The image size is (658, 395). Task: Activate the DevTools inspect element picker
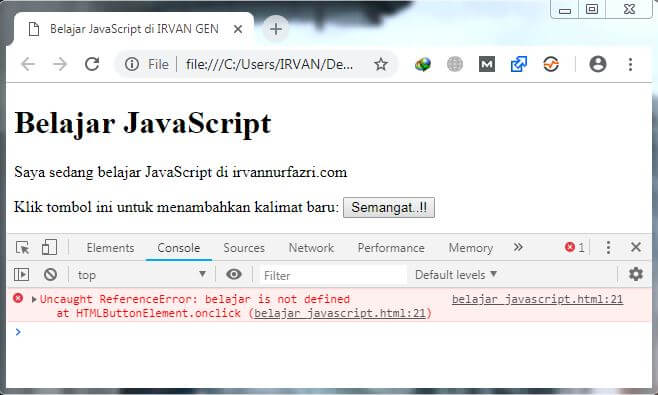click(22, 248)
